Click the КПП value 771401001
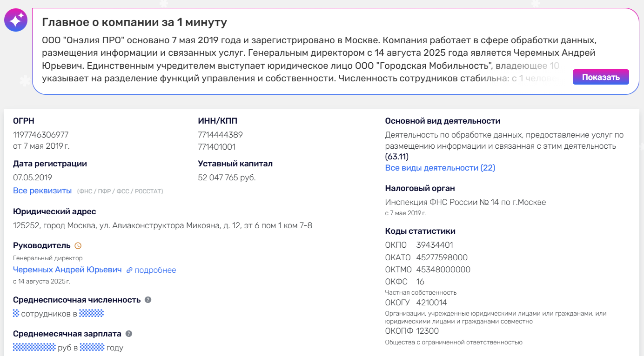This screenshot has width=644, height=356. point(217,147)
